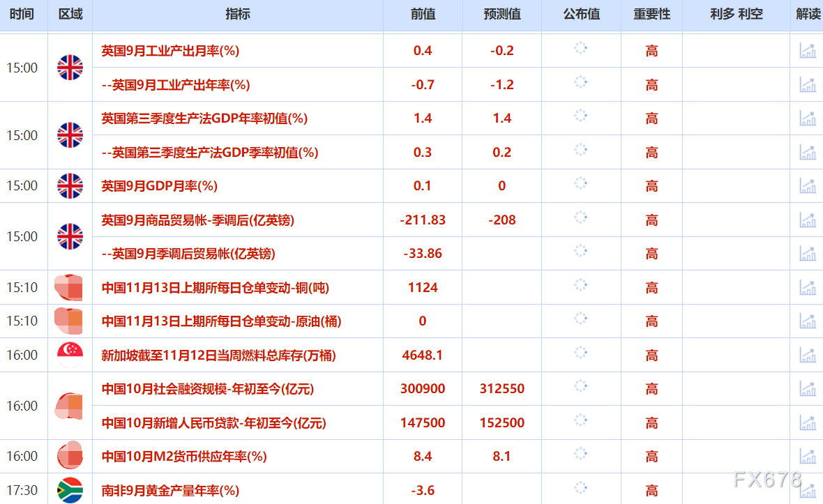Viewport: 823px width, 504px height.
Task: Open the chart icon for 英国9月商品贸易帐
Action: tap(807, 220)
